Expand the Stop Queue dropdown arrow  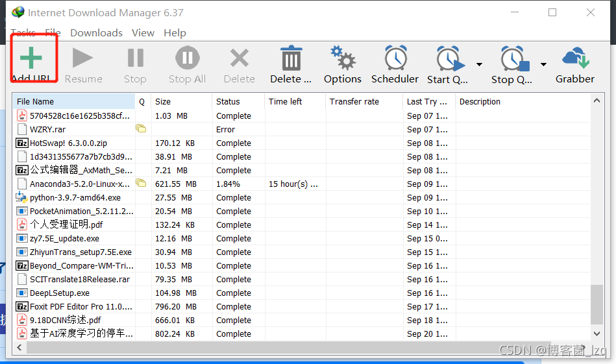[x=543, y=64]
